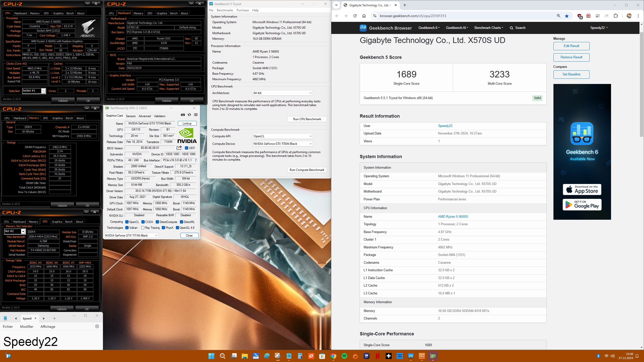Toggle the PhysX checkbox
Screen dimensions: 644x362
click(x=163, y=228)
